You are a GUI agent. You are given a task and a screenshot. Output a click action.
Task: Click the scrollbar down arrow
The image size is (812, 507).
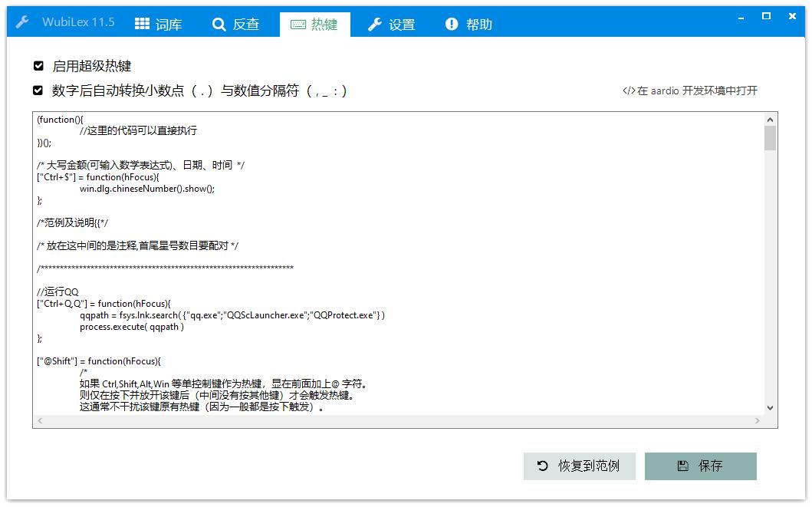770,407
